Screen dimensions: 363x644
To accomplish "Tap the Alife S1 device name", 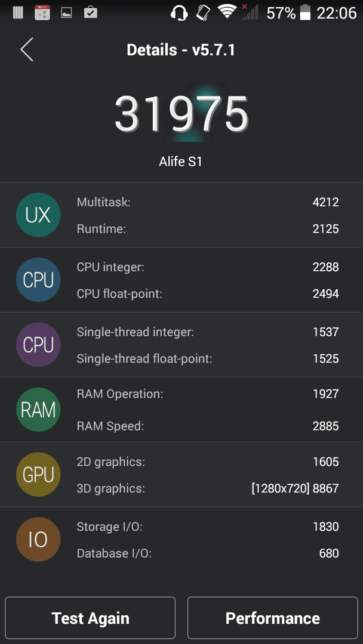I will click(x=180, y=162).
